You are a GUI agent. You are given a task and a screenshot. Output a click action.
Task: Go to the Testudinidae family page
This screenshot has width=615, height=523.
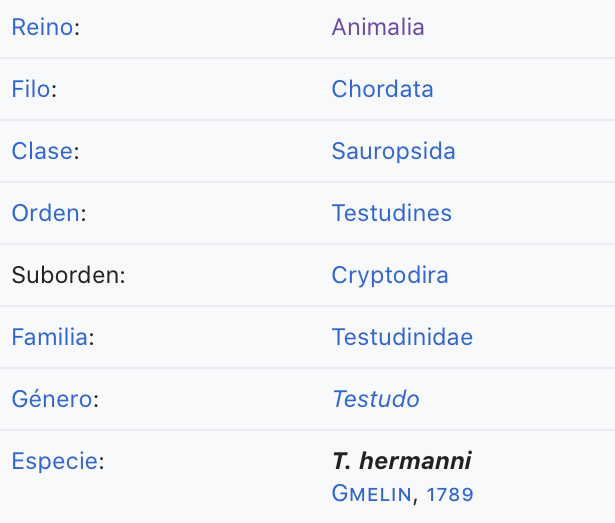(402, 337)
